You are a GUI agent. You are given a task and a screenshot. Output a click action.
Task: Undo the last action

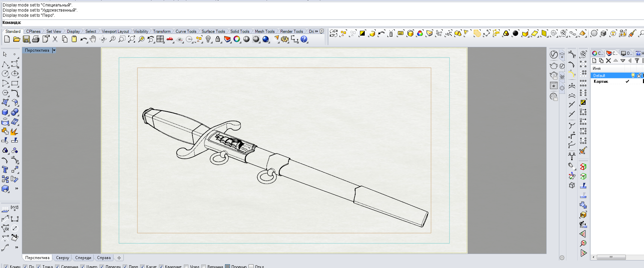(x=83, y=39)
